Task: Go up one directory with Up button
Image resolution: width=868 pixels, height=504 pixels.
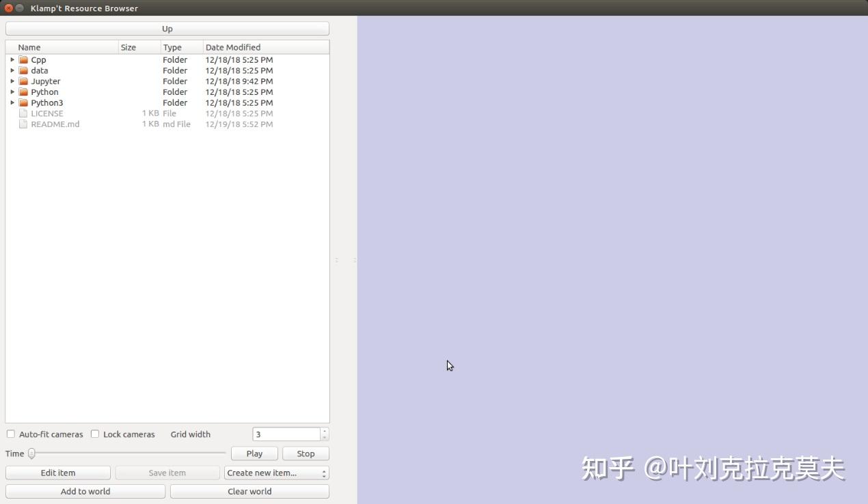Action: click(x=167, y=29)
